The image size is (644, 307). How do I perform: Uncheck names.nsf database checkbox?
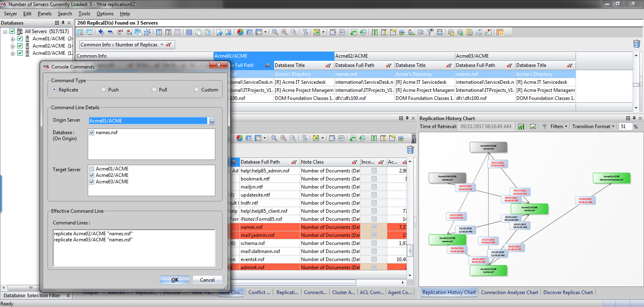click(x=92, y=133)
